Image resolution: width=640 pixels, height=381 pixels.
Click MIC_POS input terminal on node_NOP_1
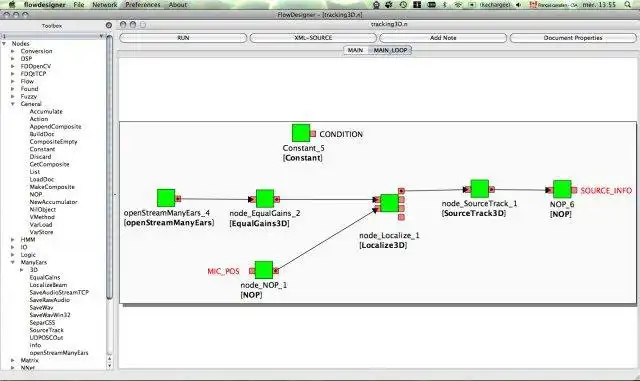click(252, 271)
